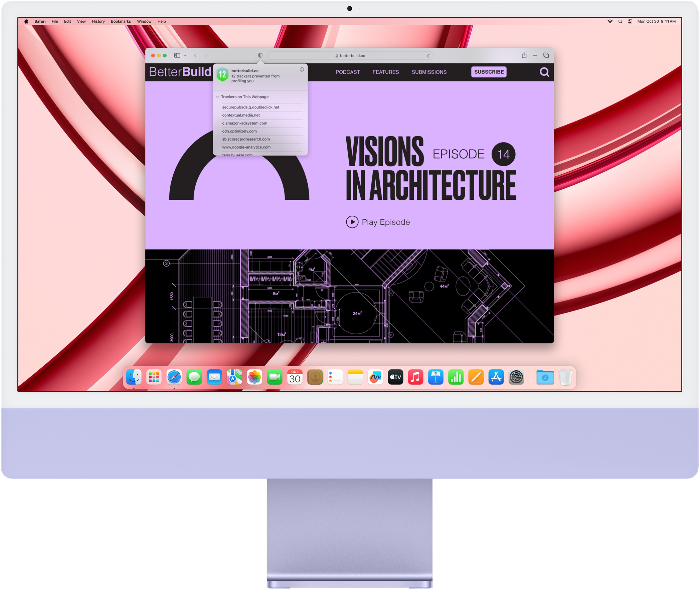Open the PODCAST nav link
This screenshot has width=700, height=589.
tap(348, 72)
